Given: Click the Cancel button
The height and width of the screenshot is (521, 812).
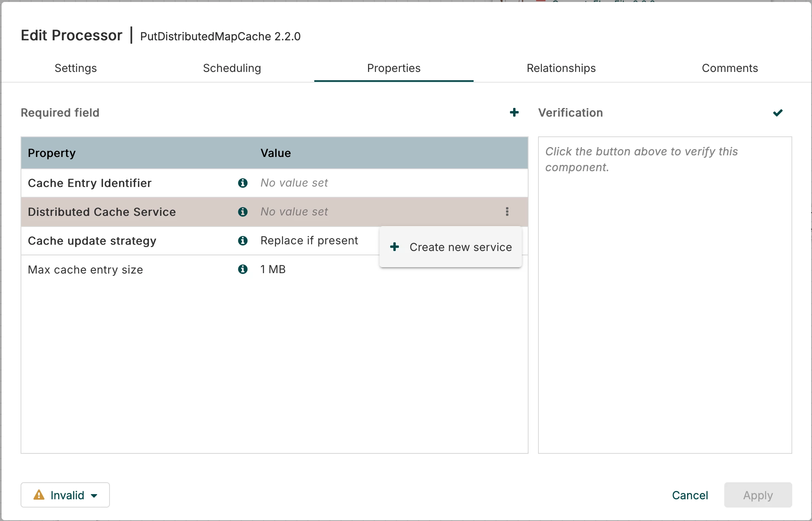Looking at the screenshot, I should coord(690,495).
